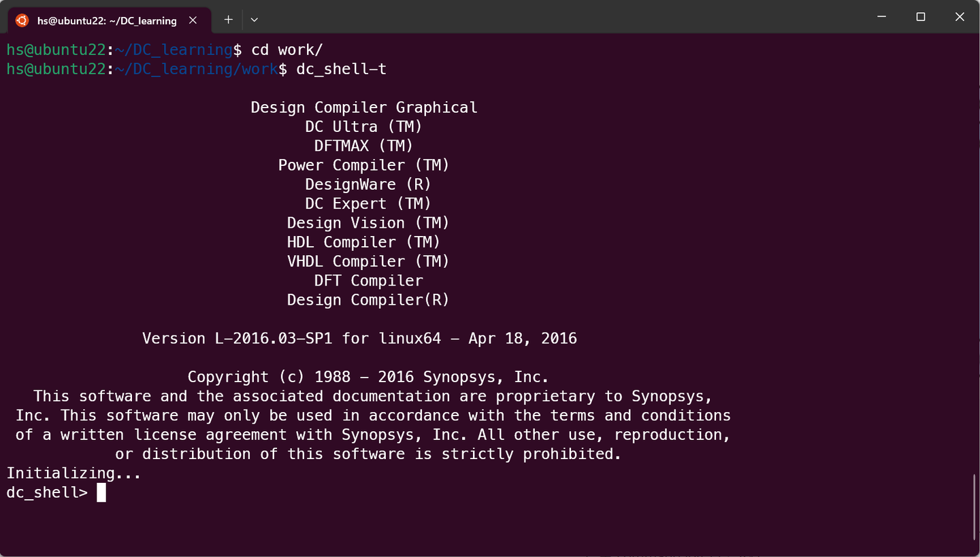Minimize the terminal window

pos(881,16)
